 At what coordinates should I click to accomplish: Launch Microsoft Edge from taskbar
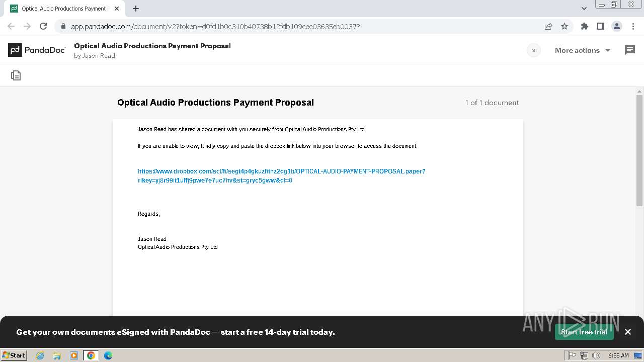coord(108,355)
